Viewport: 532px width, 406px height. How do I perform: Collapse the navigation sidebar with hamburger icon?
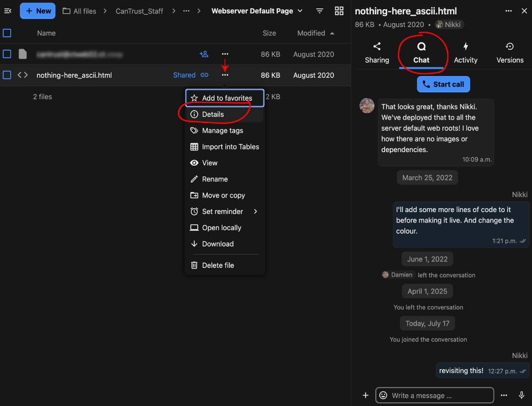[8, 11]
